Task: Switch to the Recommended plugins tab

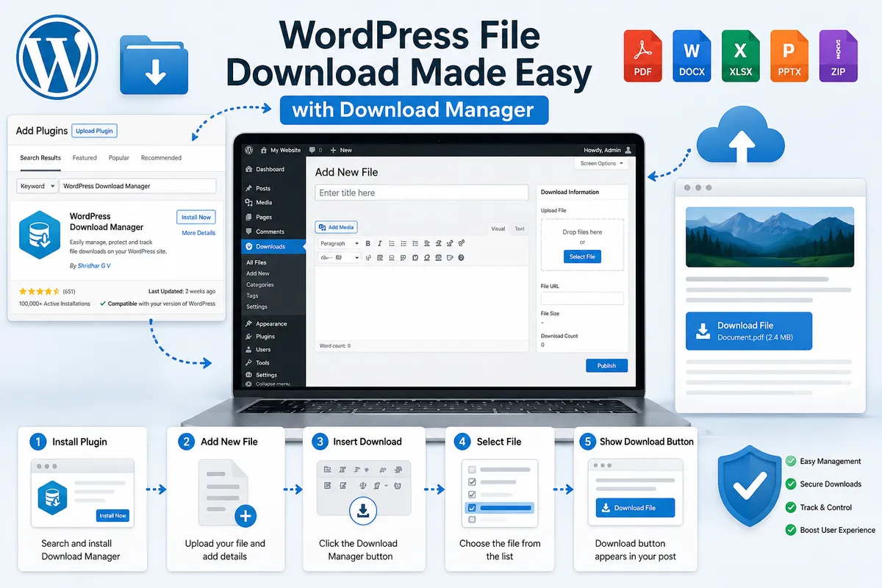Action: click(161, 157)
